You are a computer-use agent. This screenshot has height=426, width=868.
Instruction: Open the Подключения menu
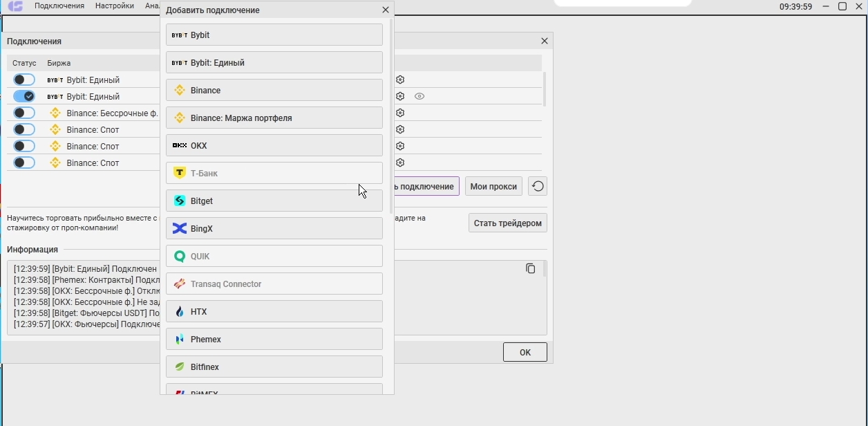59,6
